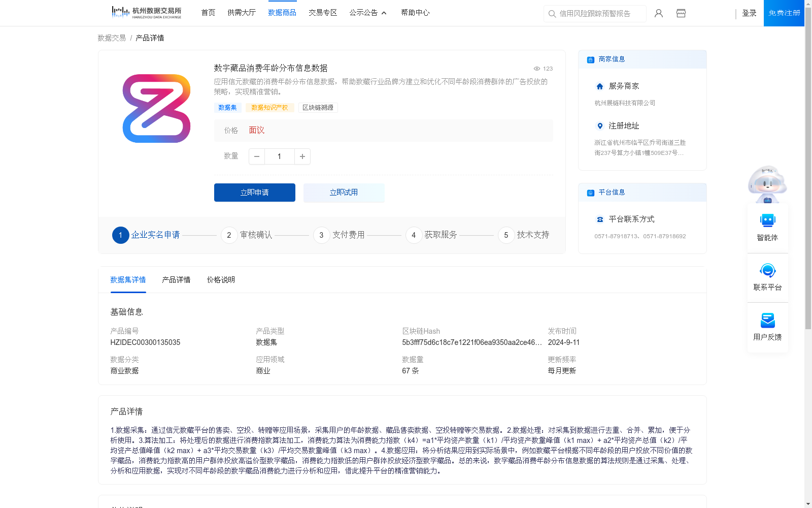
Task: Open 帮助中心 navigation item
Action: point(415,13)
